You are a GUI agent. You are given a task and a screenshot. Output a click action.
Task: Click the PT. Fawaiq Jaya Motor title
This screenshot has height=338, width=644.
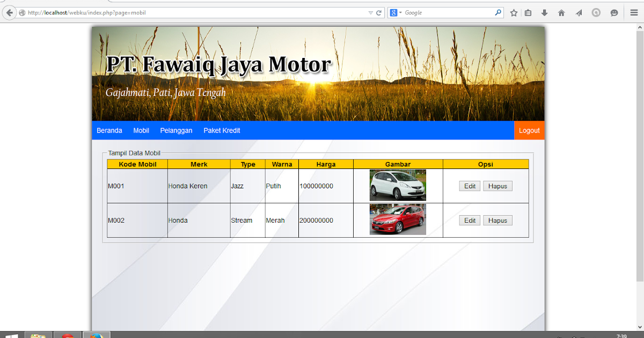[x=218, y=64]
